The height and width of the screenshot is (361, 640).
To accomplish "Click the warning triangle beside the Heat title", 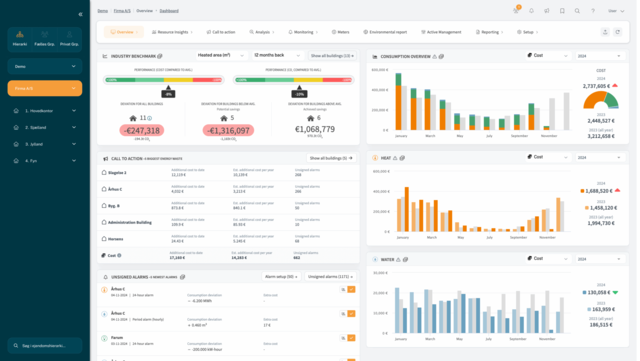I will tap(395, 158).
